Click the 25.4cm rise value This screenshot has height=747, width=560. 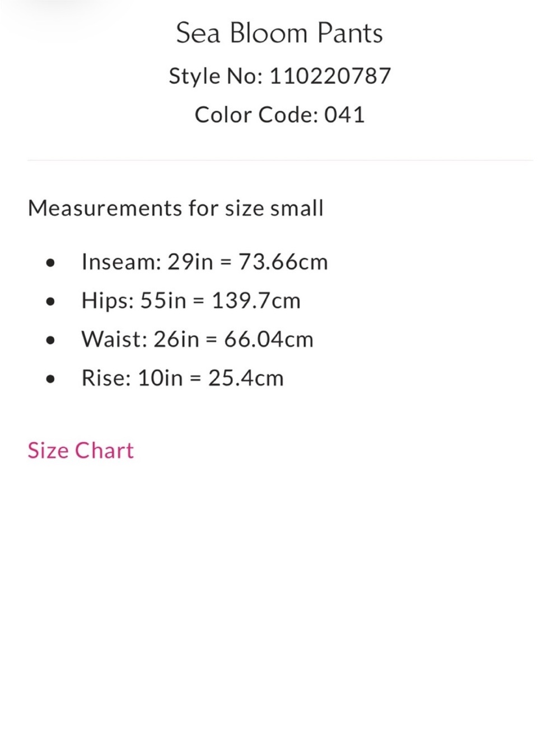246,378
